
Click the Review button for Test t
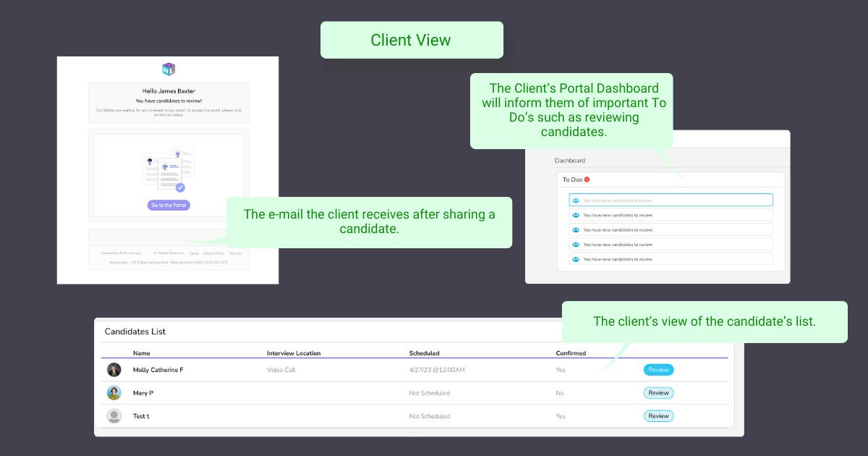tap(658, 416)
